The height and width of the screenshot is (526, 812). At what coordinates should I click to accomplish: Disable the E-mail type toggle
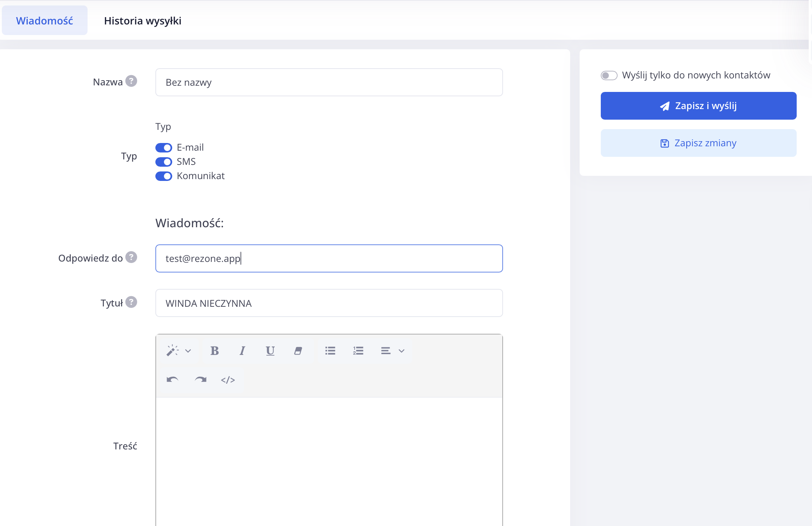[164, 148]
